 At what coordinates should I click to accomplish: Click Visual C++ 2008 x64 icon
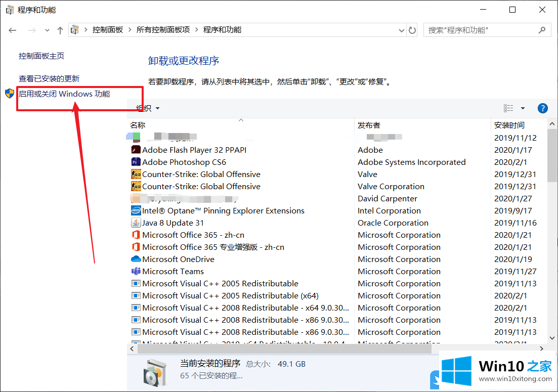(x=136, y=308)
